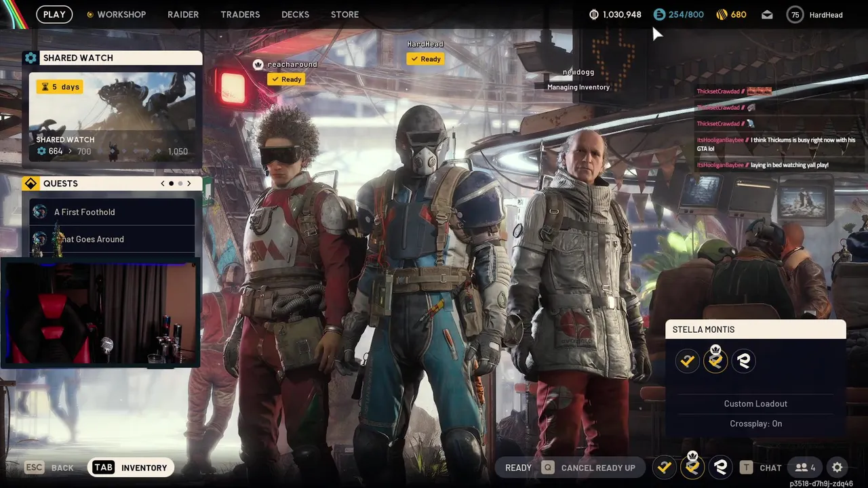Click the 1,050 Shared Watch goal value

(x=177, y=152)
